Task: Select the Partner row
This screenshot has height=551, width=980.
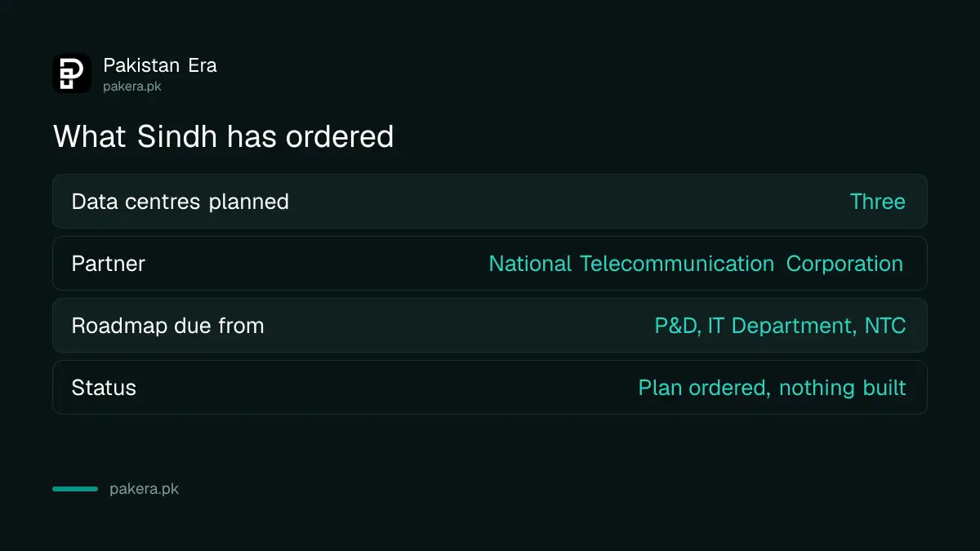Action: (x=490, y=263)
